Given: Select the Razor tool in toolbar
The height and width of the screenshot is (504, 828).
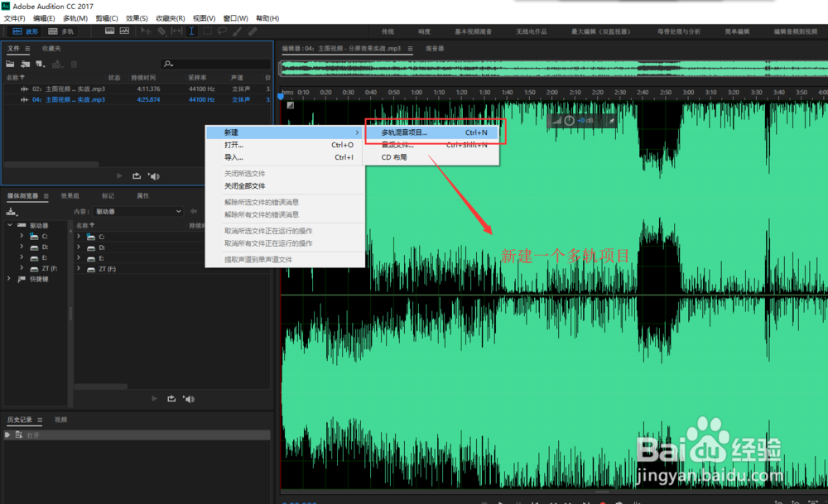Looking at the screenshot, I should point(161,31).
